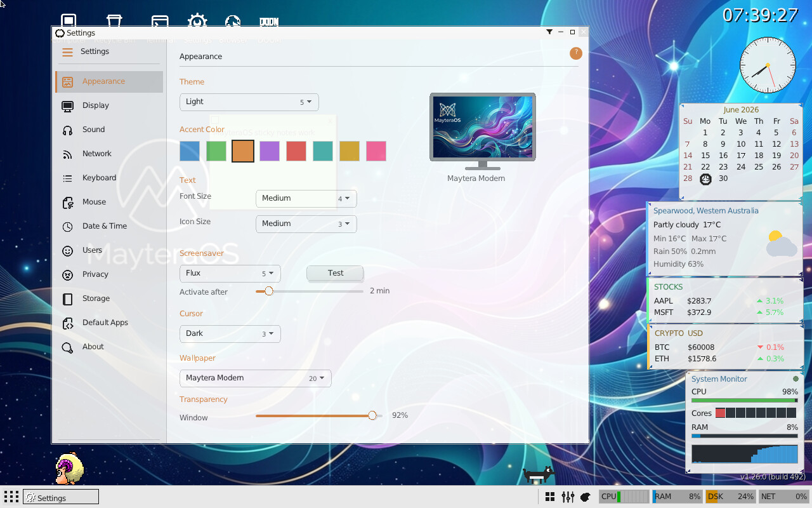The height and width of the screenshot is (508, 812).
Task: Click Spearwood, Western Australia in the weather widget
Action: (x=706, y=211)
